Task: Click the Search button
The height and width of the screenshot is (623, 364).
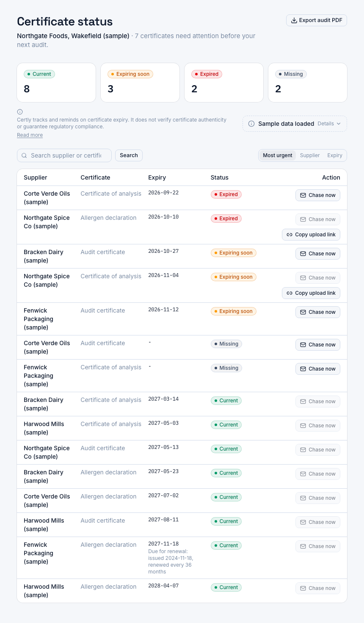Action: (x=129, y=155)
